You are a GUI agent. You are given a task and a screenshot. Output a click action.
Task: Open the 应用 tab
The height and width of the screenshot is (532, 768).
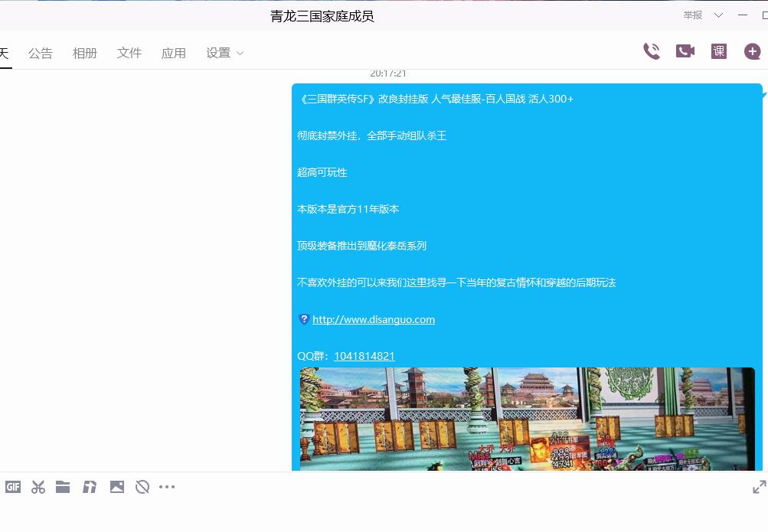[173, 53]
